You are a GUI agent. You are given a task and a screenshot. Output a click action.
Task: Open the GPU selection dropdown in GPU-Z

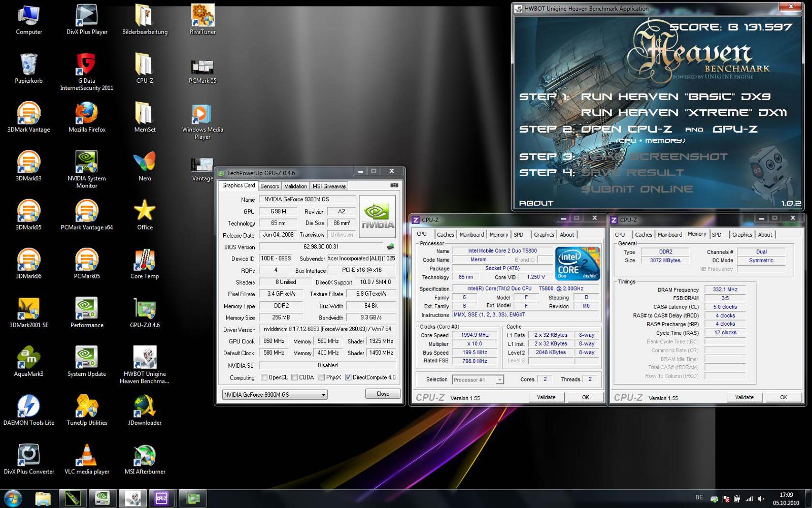click(x=275, y=395)
